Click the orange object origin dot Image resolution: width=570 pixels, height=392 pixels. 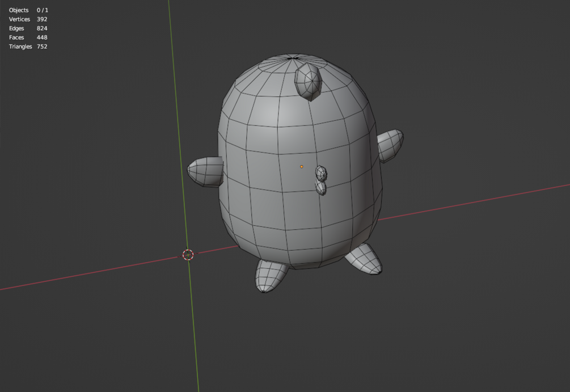pos(301,167)
